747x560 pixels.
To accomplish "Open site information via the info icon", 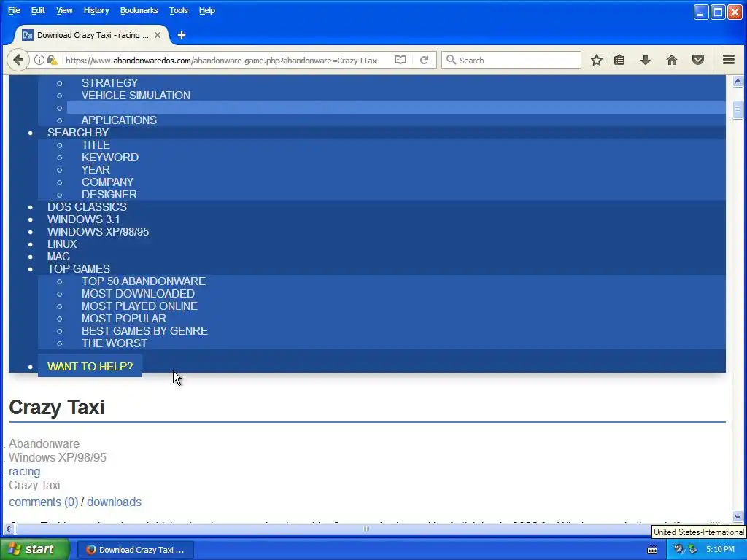I will 39,60.
